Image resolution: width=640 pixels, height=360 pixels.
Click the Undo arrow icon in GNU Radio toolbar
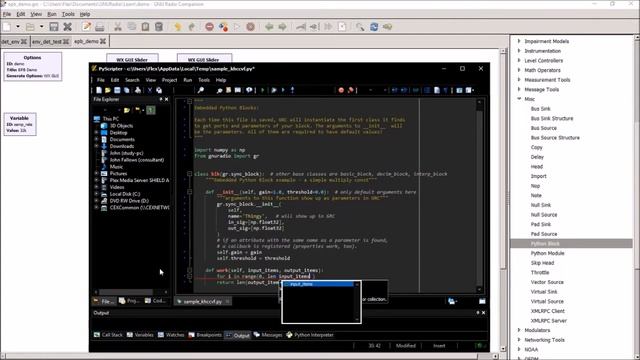click(178, 27)
